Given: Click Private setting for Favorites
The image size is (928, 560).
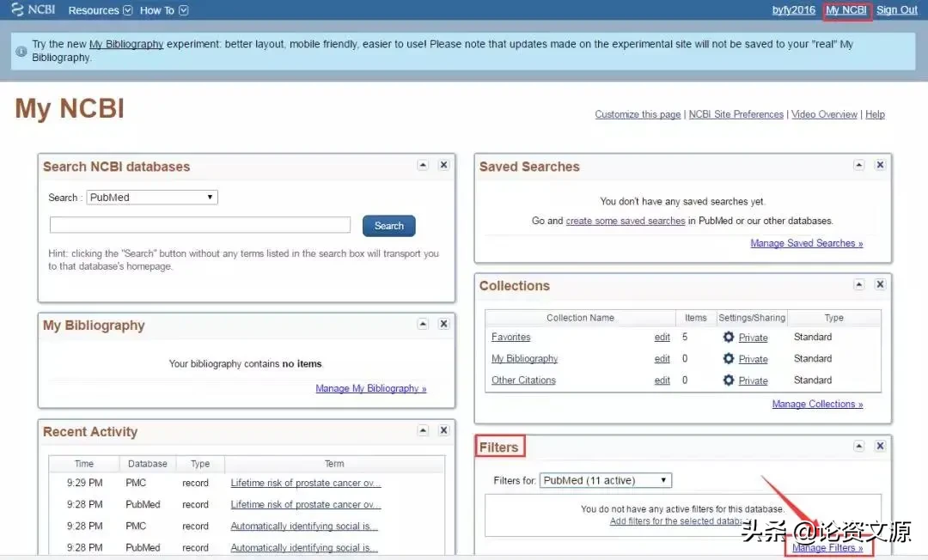Looking at the screenshot, I should click(753, 338).
